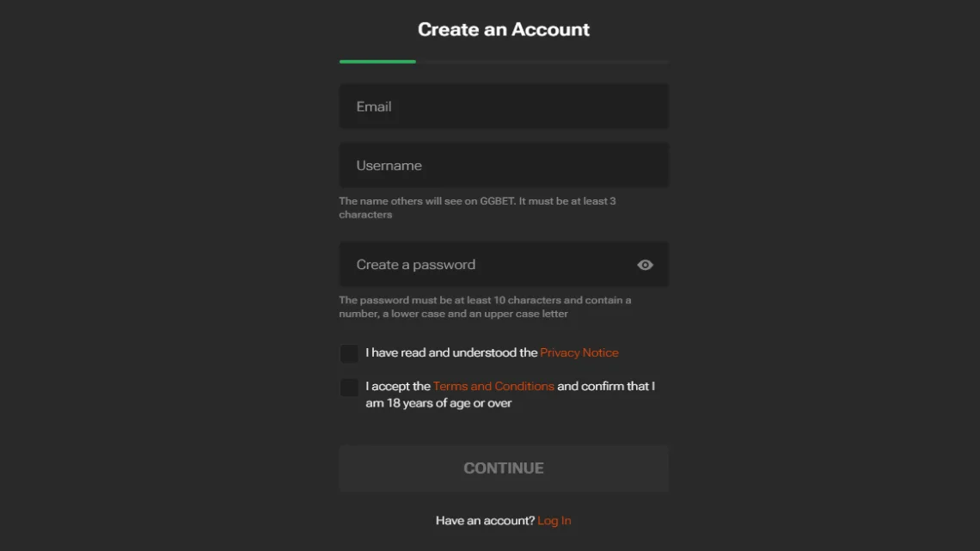Focus the Username input field

504,166
